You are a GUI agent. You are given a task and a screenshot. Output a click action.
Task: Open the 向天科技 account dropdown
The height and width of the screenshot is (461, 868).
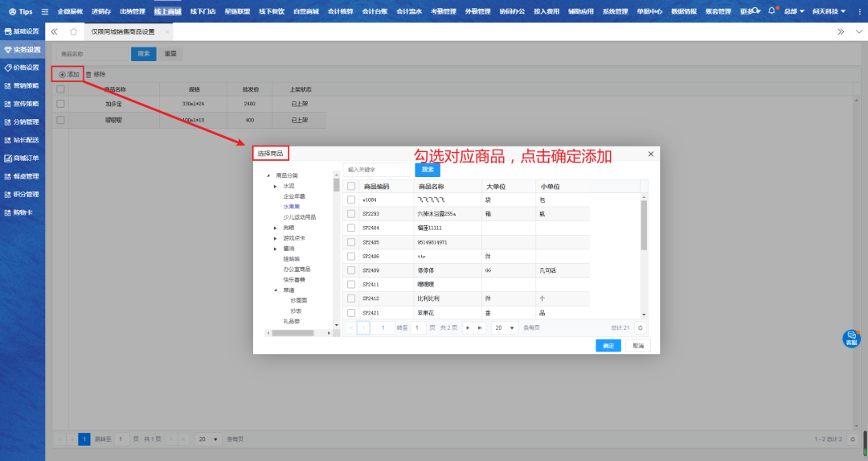click(x=828, y=11)
